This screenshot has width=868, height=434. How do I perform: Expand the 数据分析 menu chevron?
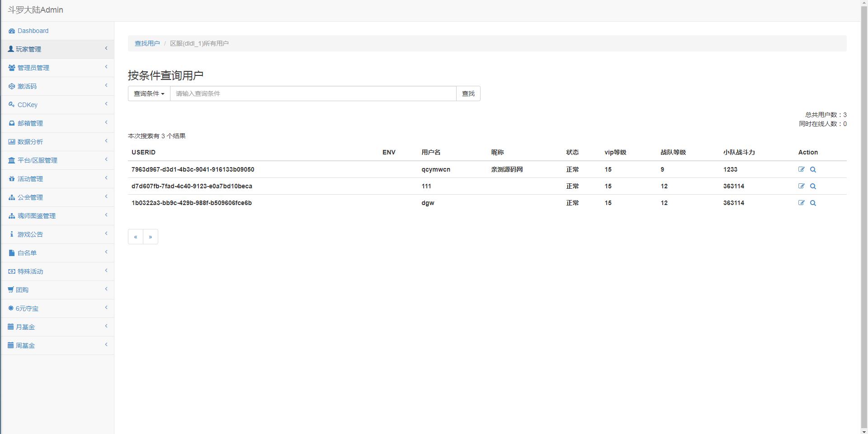[106, 141]
